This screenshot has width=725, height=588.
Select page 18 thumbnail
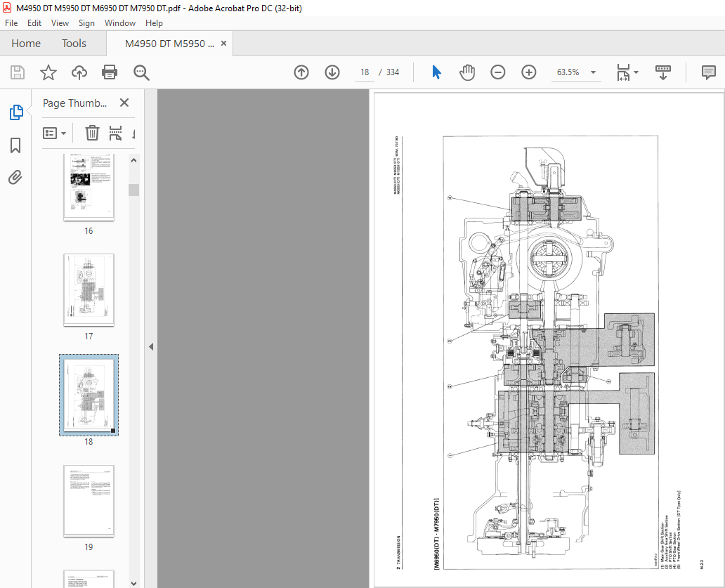click(x=89, y=395)
